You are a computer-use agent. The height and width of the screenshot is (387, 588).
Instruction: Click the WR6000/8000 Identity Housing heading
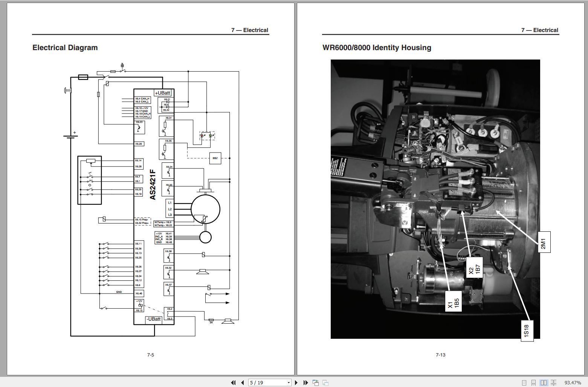click(x=377, y=47)
